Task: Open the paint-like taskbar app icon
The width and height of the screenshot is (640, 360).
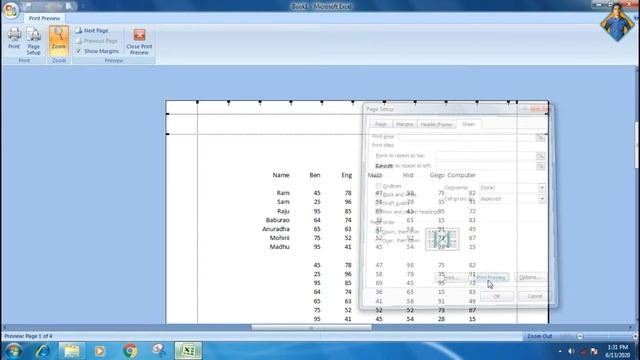Action: pyautogui.click(x=159, y=351)
